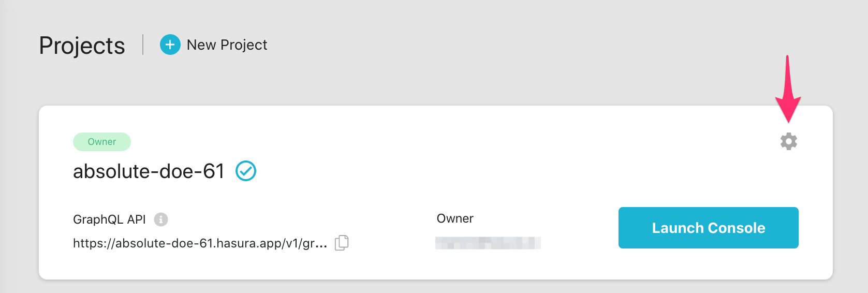This screenshot has height=293, width=868.
Task: Click the ellipsis ending the API URL
Action: point(321,244)
